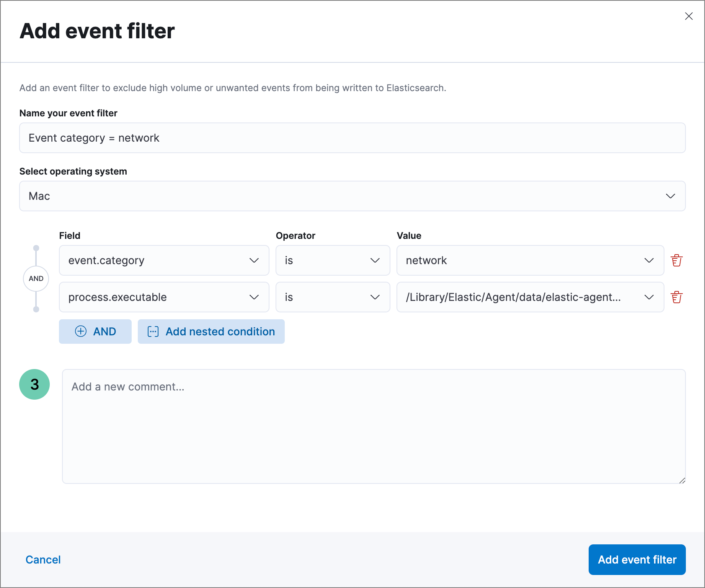Close the Add event filter dialog
Image resolution: width=705 pixels, height=588 pixels.
tap(689, 16)
